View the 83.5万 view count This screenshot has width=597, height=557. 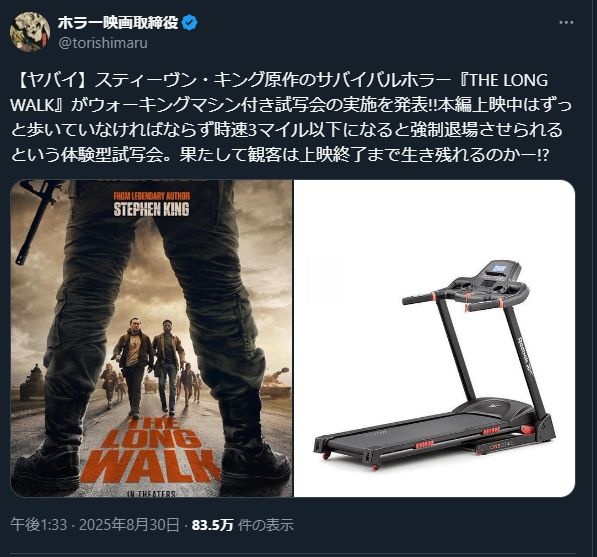click(212, 525)
